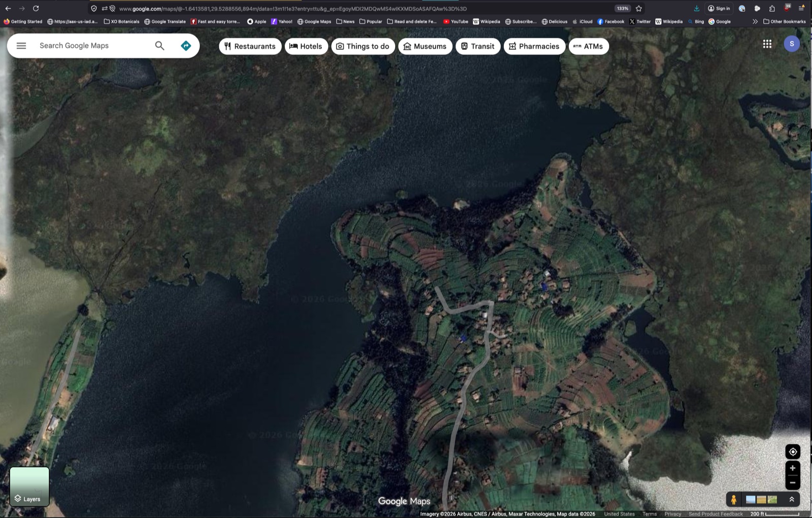Click the search magnifier icon
812x518 pixels.
tap(159, 45)
